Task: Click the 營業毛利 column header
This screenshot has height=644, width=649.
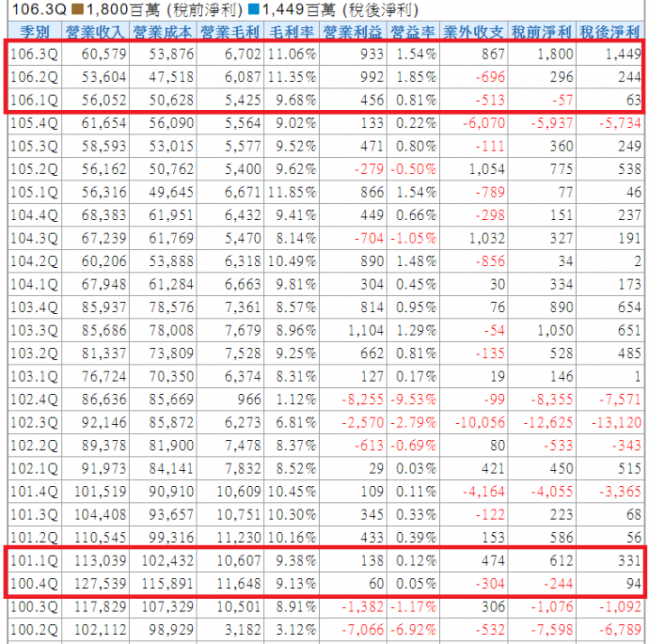Action: coord(230,32)
